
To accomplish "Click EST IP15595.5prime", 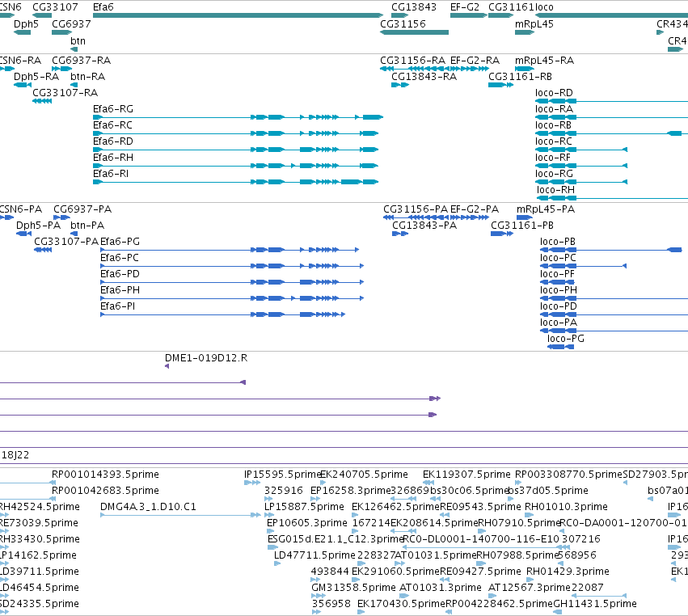I will pos(283,475).
